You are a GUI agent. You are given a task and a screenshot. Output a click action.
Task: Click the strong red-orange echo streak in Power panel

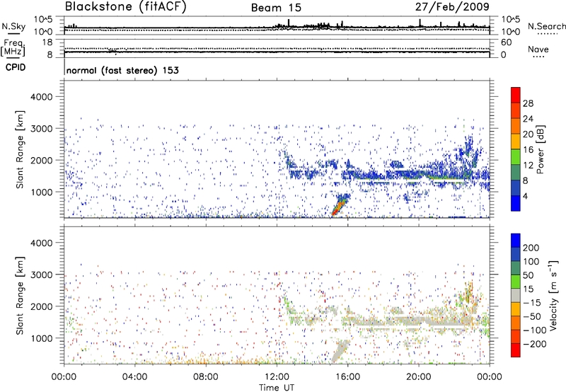[x=340, y=207]
